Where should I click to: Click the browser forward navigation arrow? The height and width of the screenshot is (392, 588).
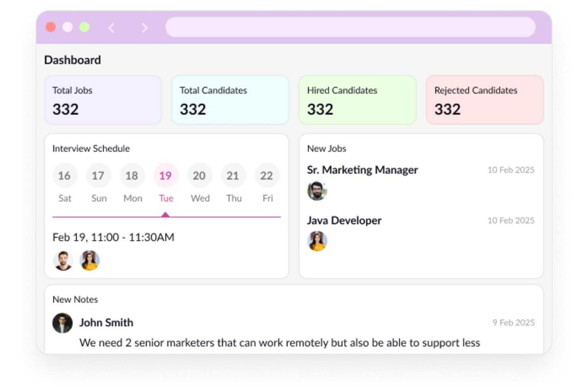pos(144,27)
